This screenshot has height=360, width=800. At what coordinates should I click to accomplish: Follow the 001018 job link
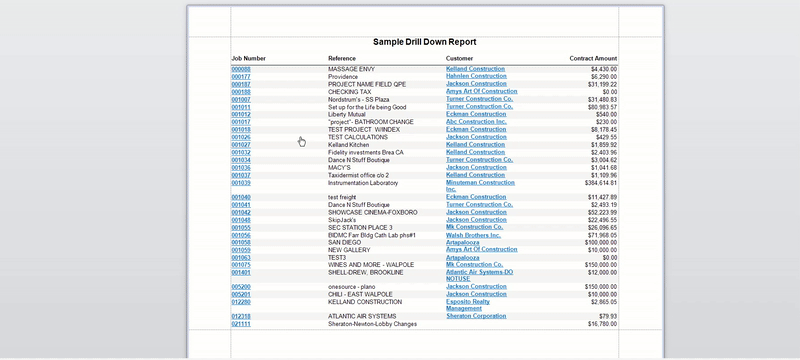(x=241, y=130)
